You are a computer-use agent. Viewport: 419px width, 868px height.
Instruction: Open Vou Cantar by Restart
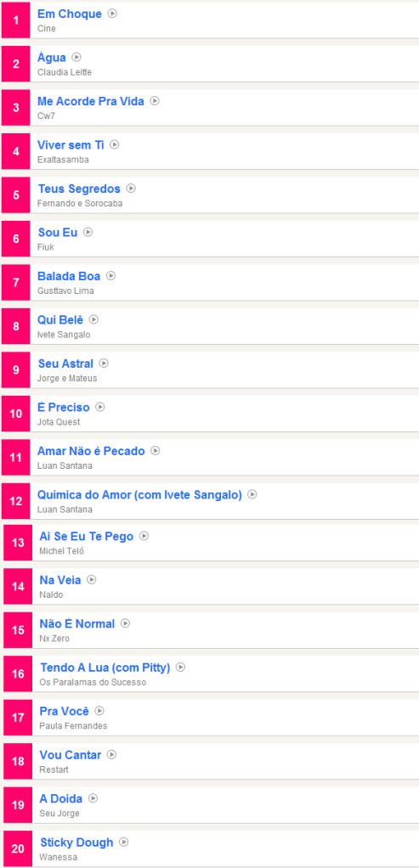(71, 755)
